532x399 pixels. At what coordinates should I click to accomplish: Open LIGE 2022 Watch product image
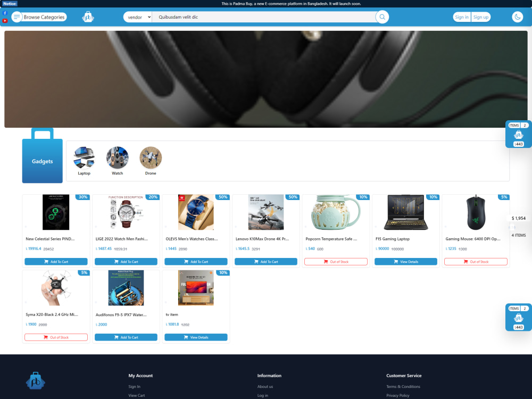(x=126, y=212)
